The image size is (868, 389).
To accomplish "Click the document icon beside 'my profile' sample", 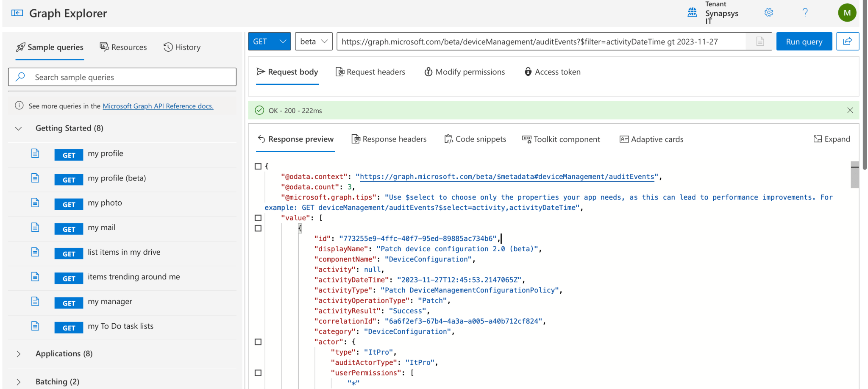I will tap(35, 153).
